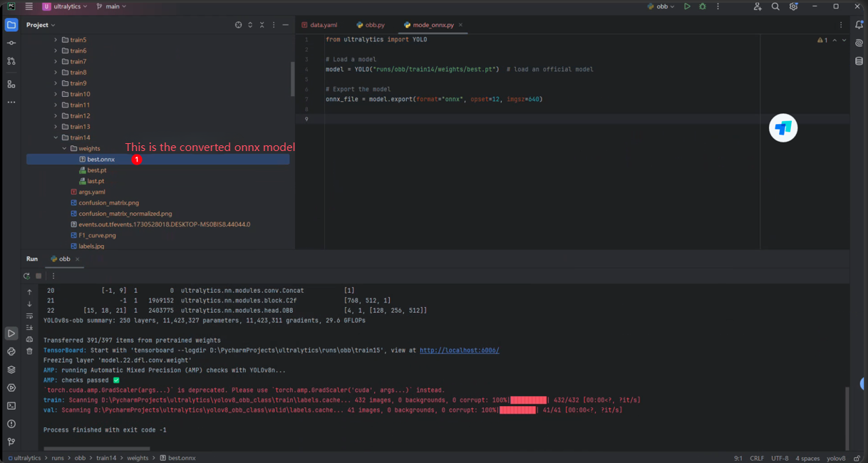This screenshot has width=868, height=463.
Task: Open editor tabs options menu
Action: [x=841, y=25]
